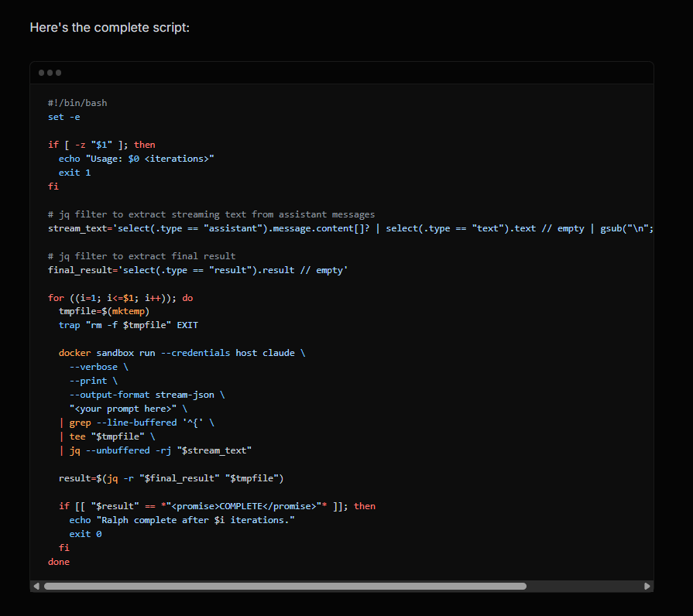Click the scrollbar's right arrow
Screen dimensions: 693x616
click(x=649, y=586)
